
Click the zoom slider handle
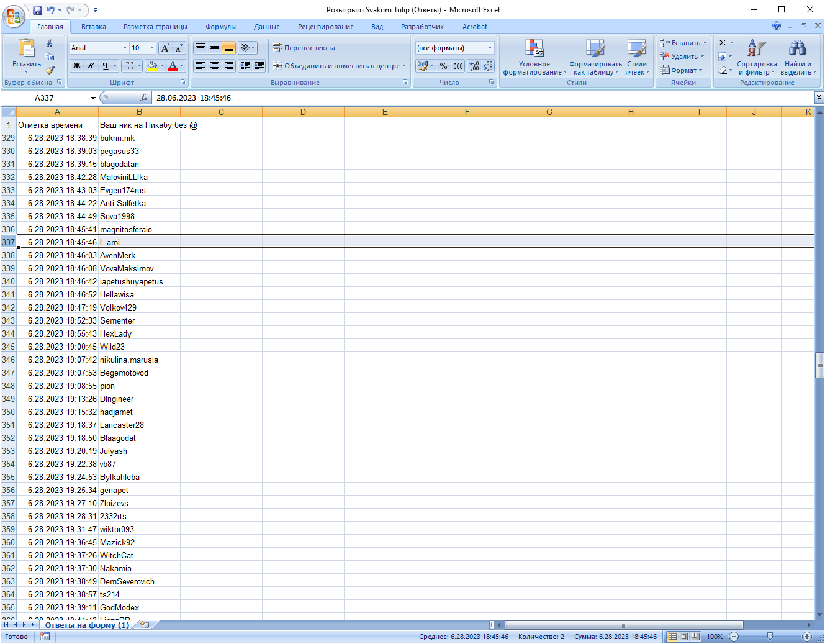[770, 637]
